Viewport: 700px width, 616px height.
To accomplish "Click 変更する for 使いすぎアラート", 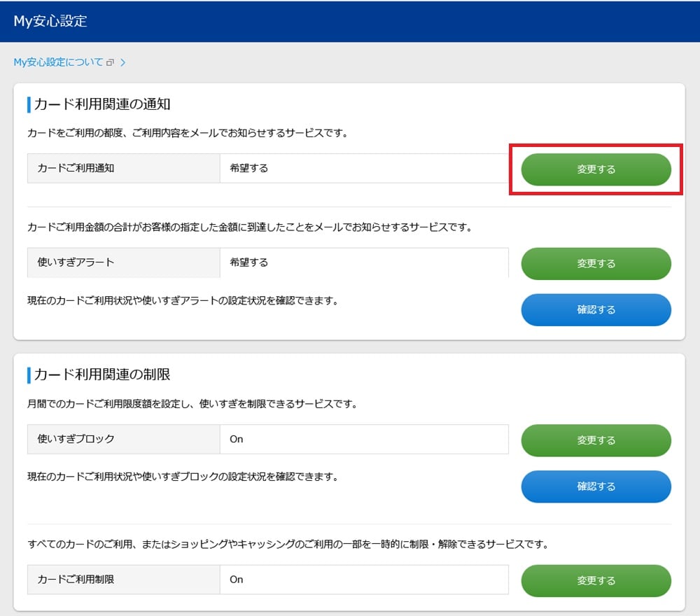I will [x=596, y=263].
